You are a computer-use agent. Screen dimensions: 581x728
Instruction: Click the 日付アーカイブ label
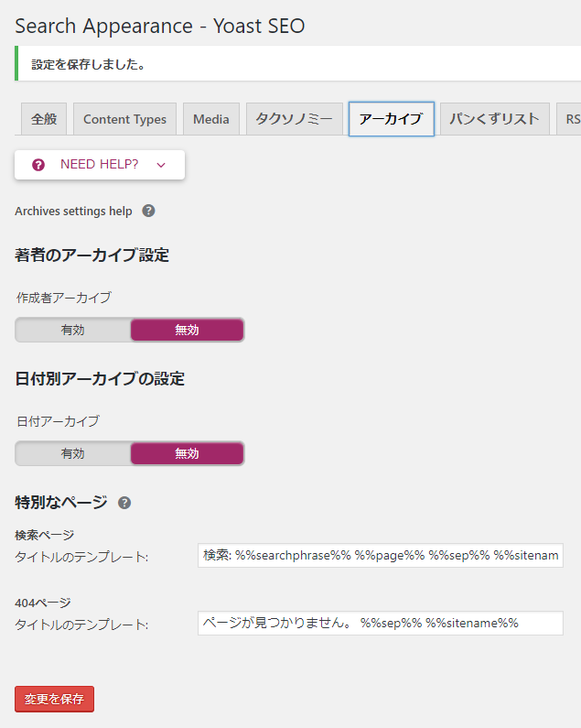(58, 421)
